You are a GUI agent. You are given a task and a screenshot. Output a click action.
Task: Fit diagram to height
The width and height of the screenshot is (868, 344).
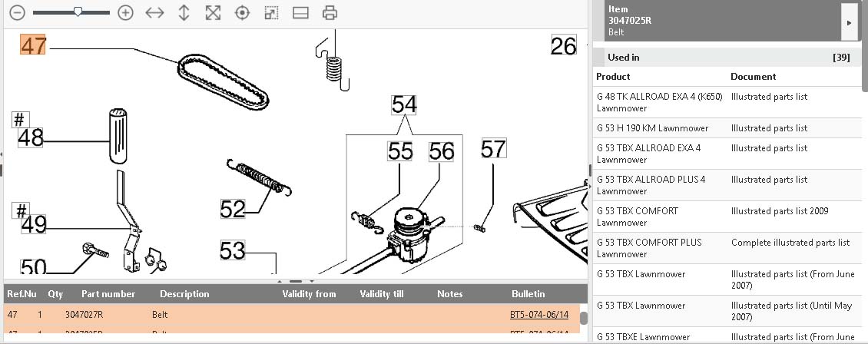coord(184,13)
